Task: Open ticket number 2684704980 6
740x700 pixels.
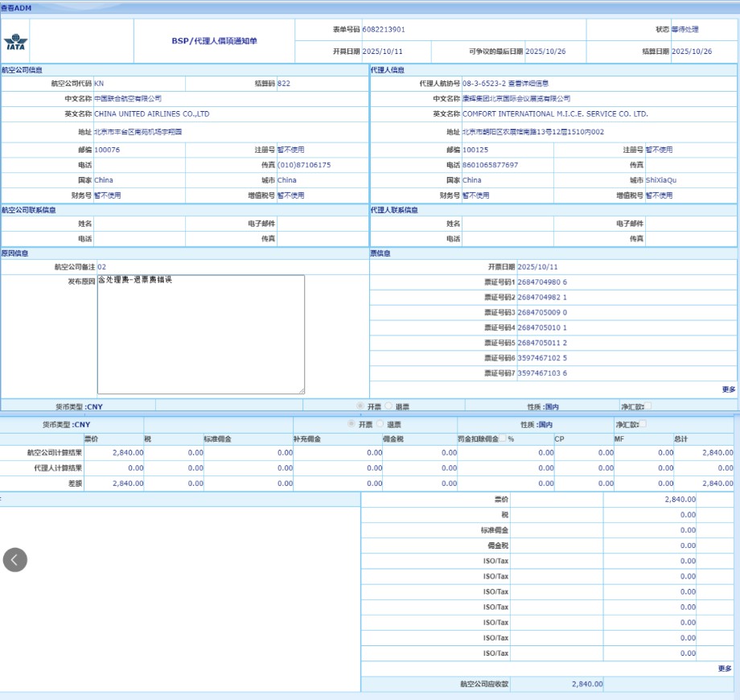Action: [x=541, y=282]
